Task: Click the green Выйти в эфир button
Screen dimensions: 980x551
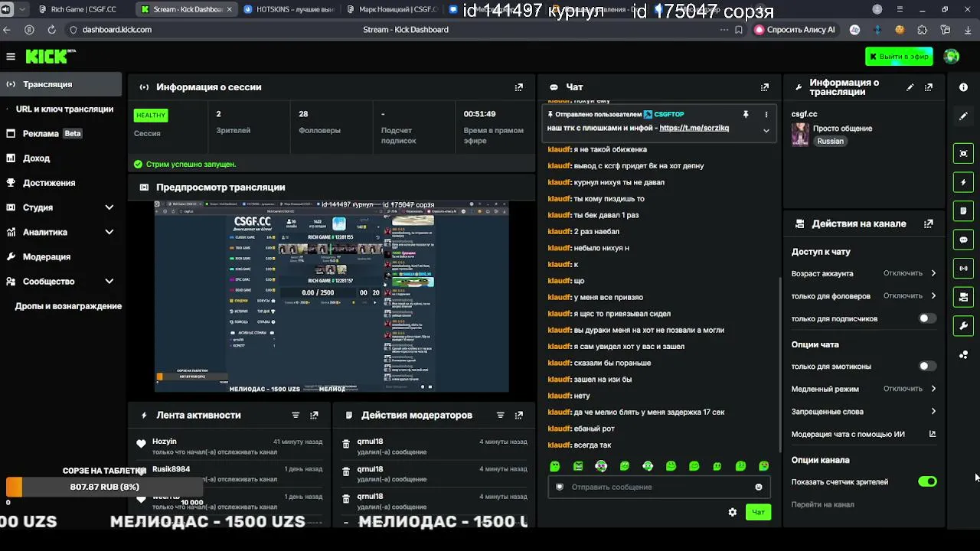Action: pyautogui.click(x=898, y=57)
